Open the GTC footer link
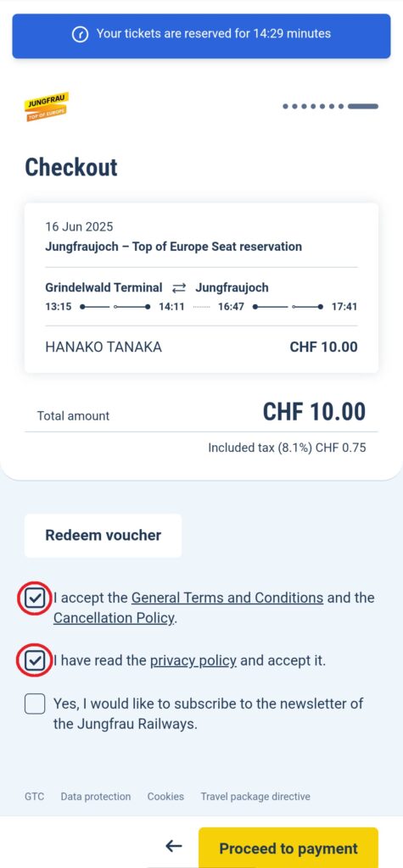403x868 pixels. pyautogui.click(x=35, y=797)
